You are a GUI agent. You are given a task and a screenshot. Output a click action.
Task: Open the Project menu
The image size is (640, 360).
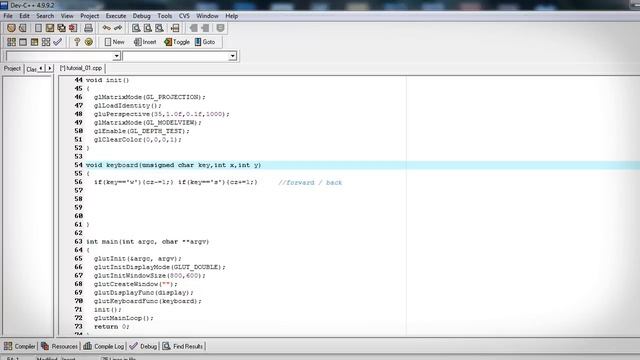(x=89, y=16)
